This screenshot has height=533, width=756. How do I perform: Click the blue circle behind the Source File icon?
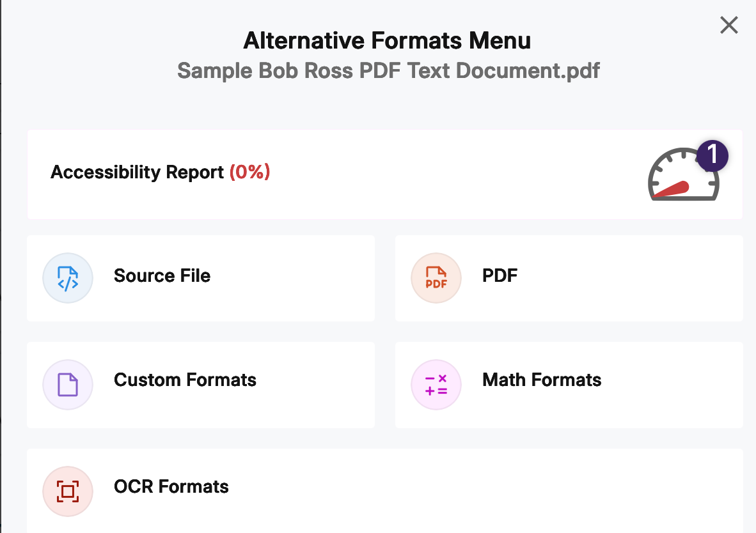pos(68,278)
